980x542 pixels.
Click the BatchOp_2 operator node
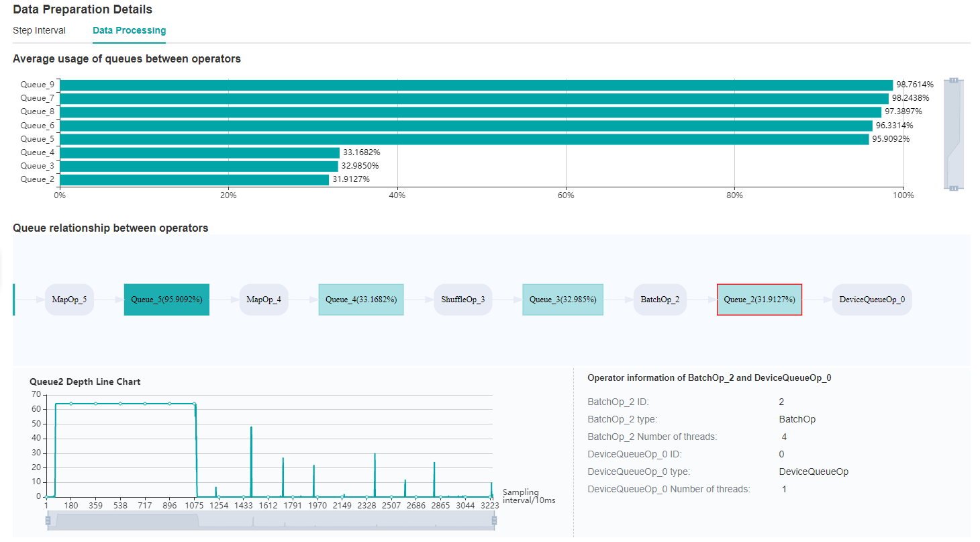click(x=659, y=300)
